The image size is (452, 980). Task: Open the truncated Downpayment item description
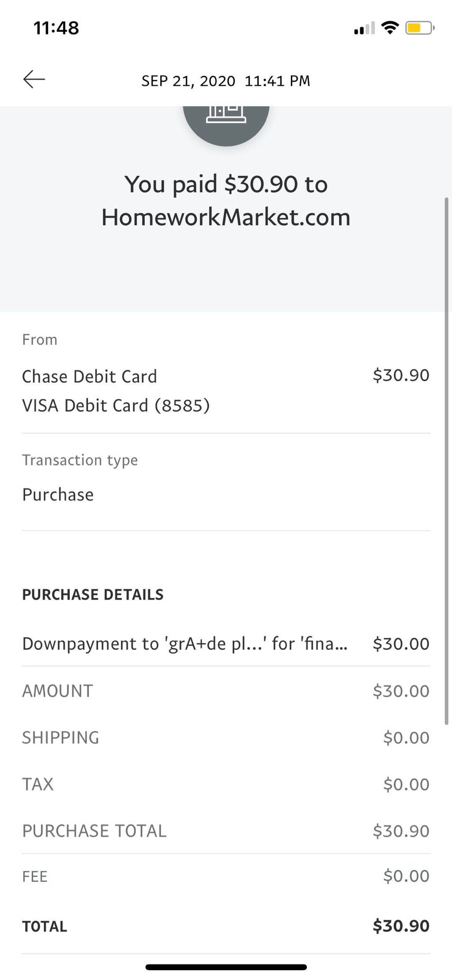[x=185, y=644]
